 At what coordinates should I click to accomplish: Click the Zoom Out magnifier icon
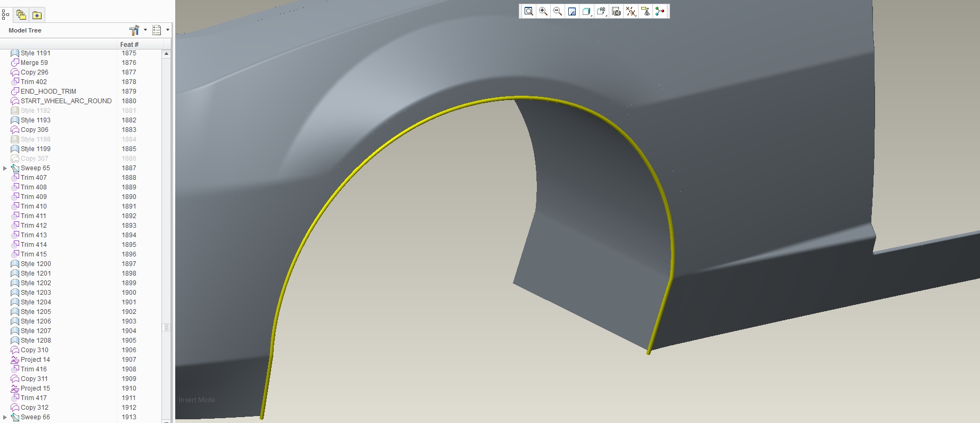(x=558, y=11)
